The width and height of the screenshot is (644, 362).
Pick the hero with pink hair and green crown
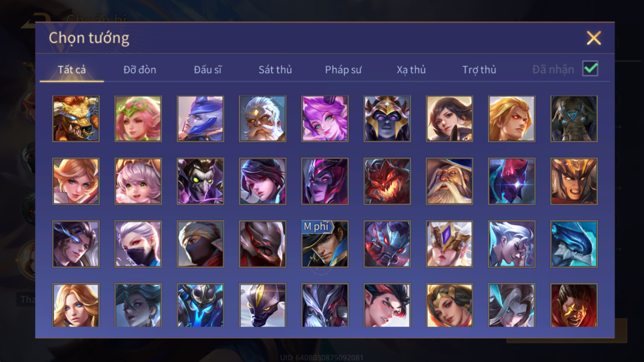pyautogui.click(x=138, y=119)
